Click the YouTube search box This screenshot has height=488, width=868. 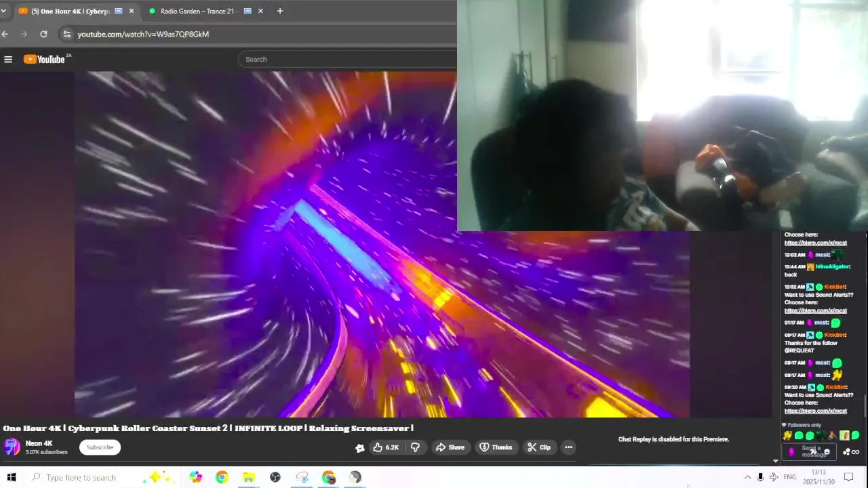(x=348, y=60)
